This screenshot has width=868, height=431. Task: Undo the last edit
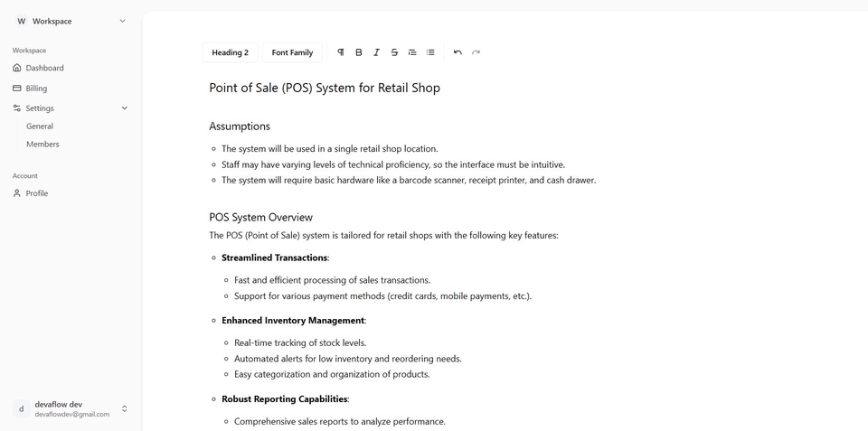(458, 52)
